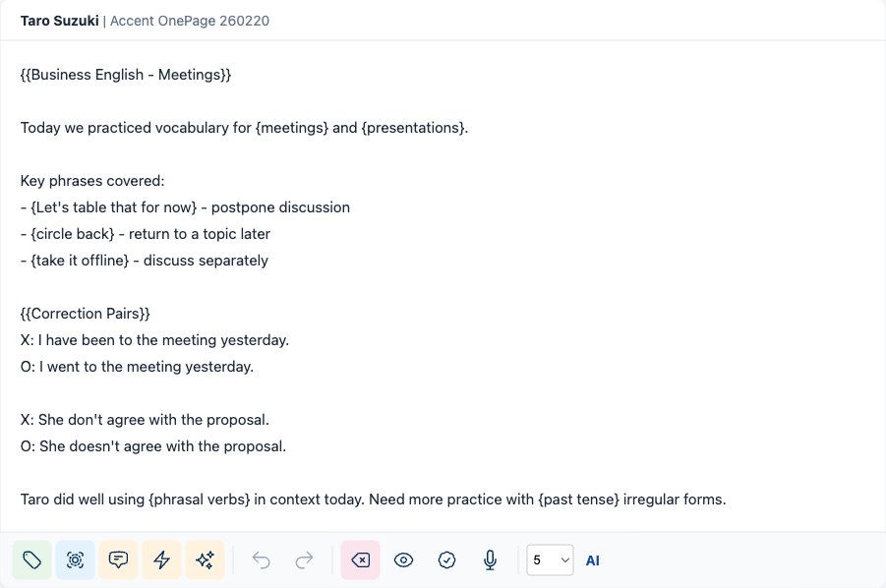Open the level 5 dropdown selector
Screen dimensions: 886x588
[550, 559]
